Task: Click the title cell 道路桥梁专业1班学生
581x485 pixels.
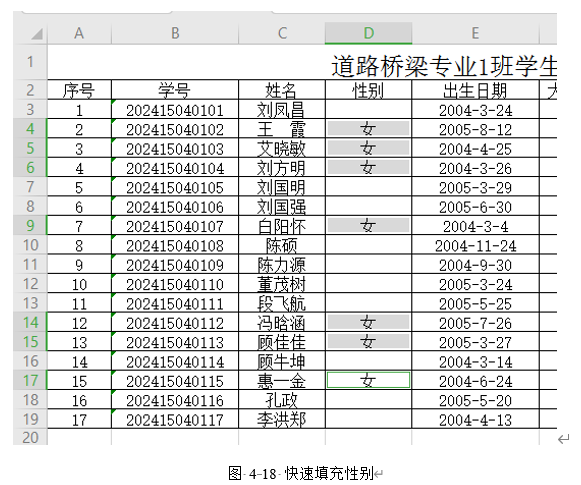Action: pos(444,66)
